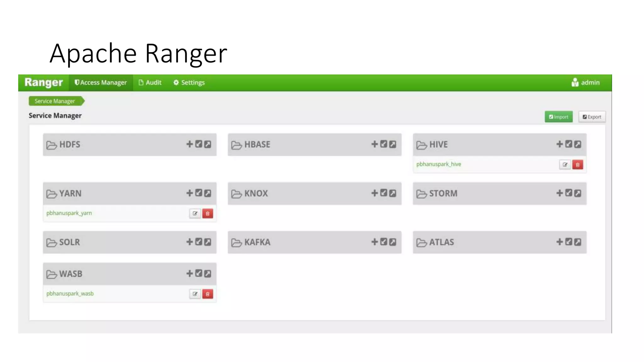Edit the pbhanuspark_wasb service
The width and height of the screenshot is (644, 362).
[x=195, y=294]
